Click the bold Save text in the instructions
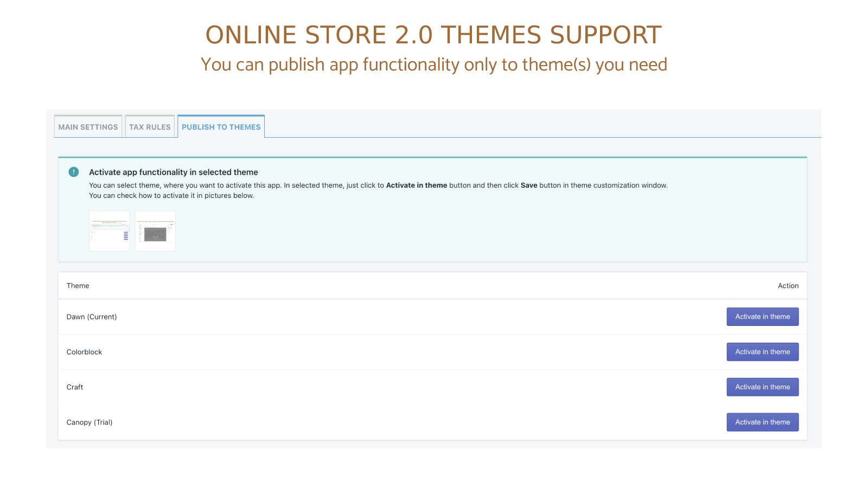This screenshot has height=488, width=868. click(x=528, y=185)
